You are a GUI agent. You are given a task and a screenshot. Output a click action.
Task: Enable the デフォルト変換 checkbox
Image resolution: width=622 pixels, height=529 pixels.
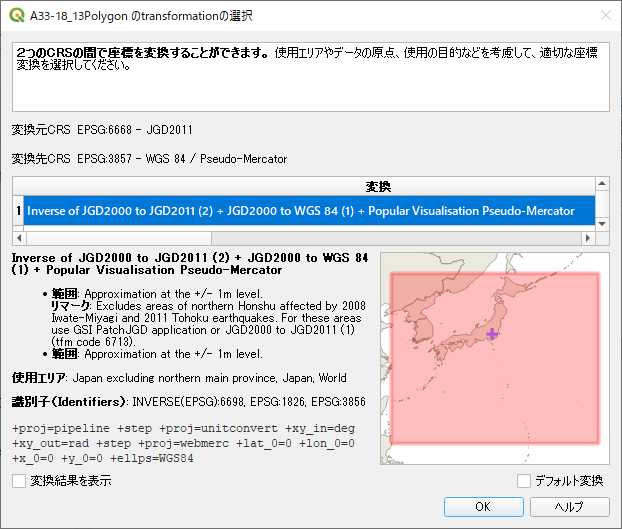point(524,481)
